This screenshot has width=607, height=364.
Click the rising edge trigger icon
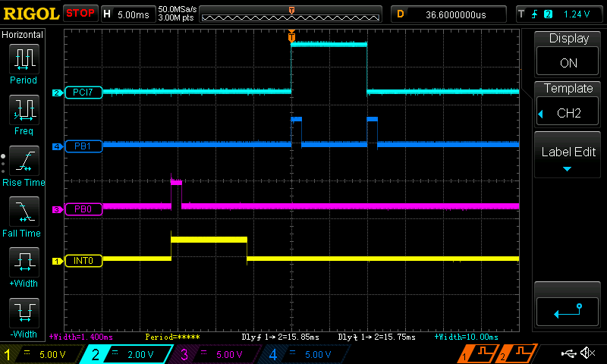click(535, 14)
